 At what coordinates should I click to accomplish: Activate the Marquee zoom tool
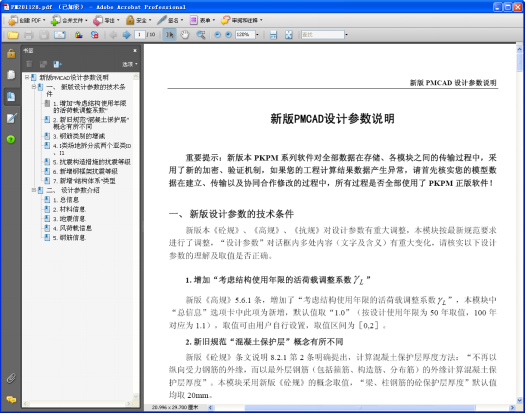coord(201,35)
